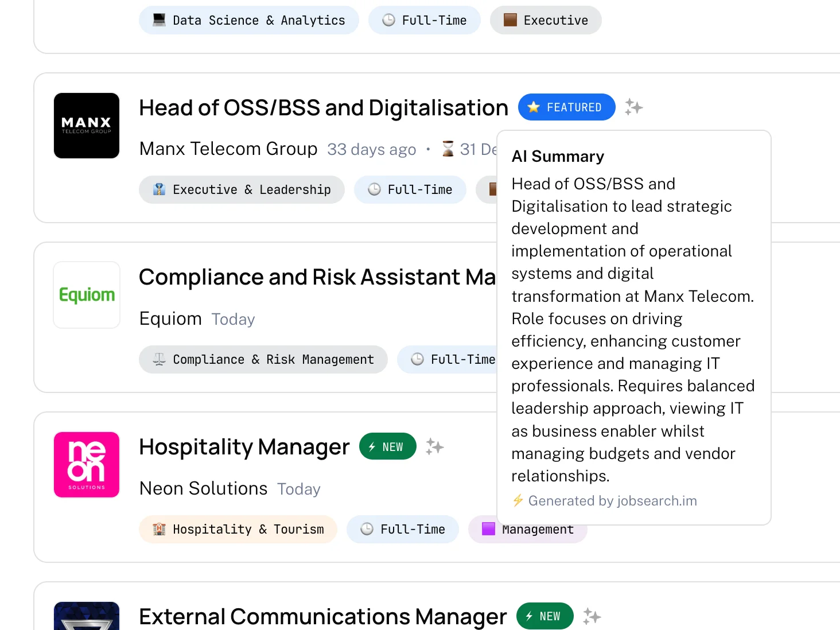This screenshot has height=630, width=840.
Task: Click the Manx Telecom Group logo
Action: 87,126
